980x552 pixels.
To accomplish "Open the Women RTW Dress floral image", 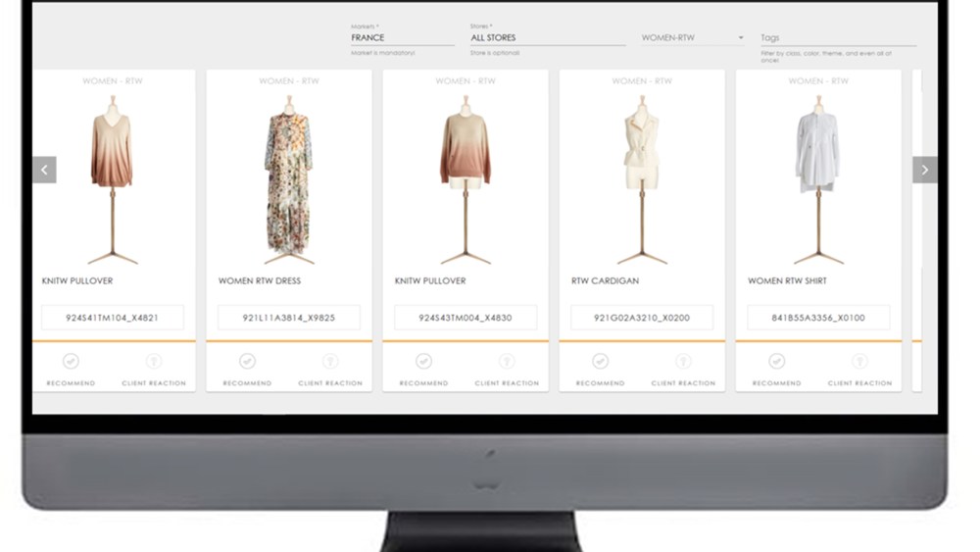I will pos(289,180).
